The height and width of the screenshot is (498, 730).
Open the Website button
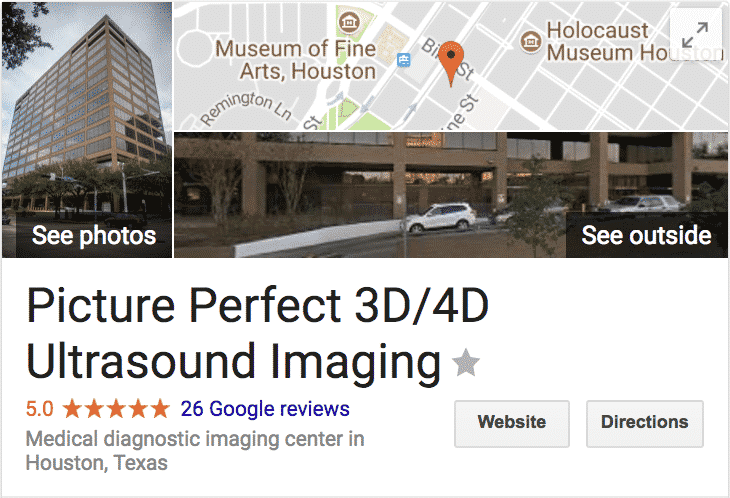(x=512, y=424)
